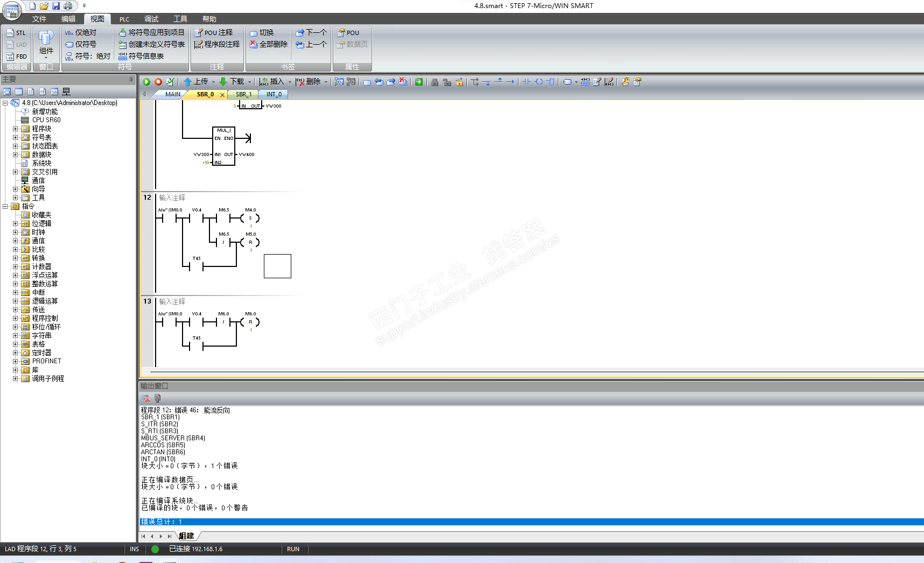
Task: Select 系统块 in the project tree
Action: click(x=41, y=164)
